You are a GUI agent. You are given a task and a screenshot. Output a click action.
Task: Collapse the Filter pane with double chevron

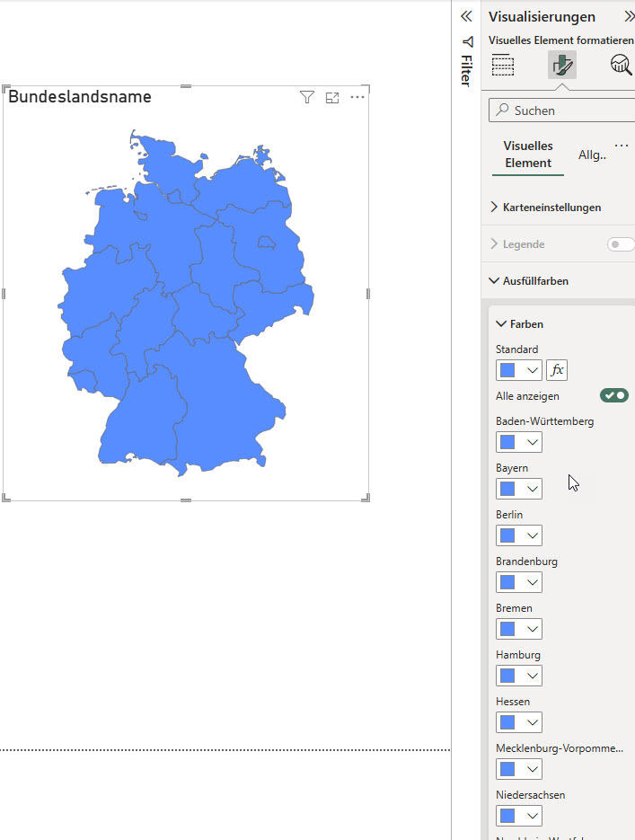coord(466,16)
